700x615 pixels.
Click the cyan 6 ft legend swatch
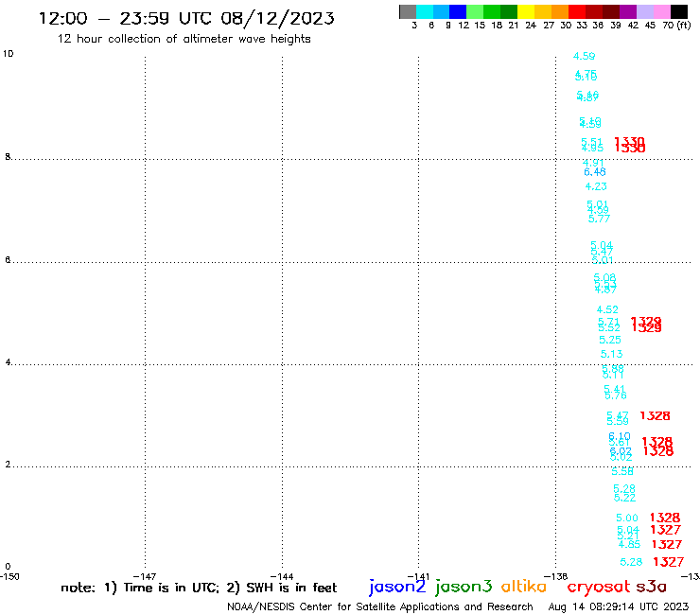point(425,11)
